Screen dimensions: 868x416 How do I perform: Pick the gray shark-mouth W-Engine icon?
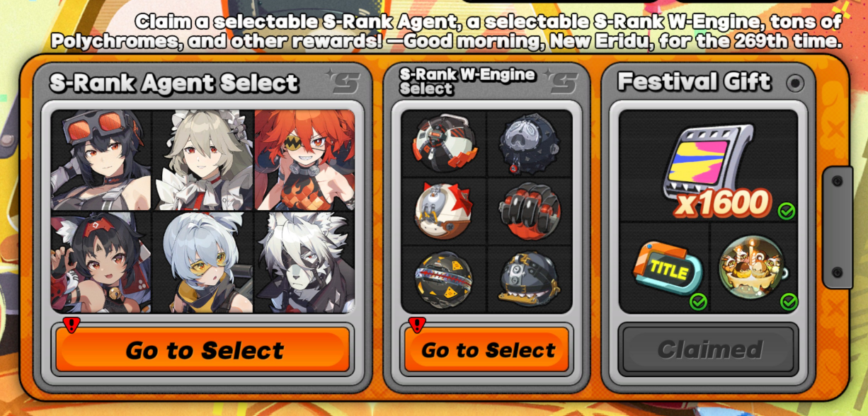tap(530, 279)
